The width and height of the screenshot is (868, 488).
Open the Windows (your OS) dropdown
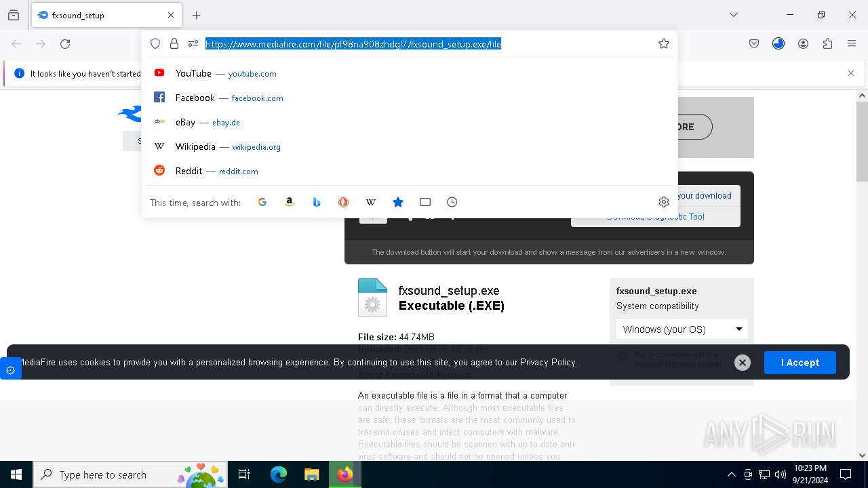[x=682, y=329]
